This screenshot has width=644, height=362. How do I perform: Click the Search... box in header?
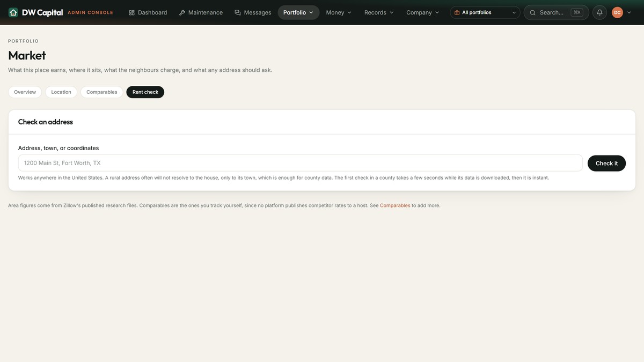click(556, 12)
